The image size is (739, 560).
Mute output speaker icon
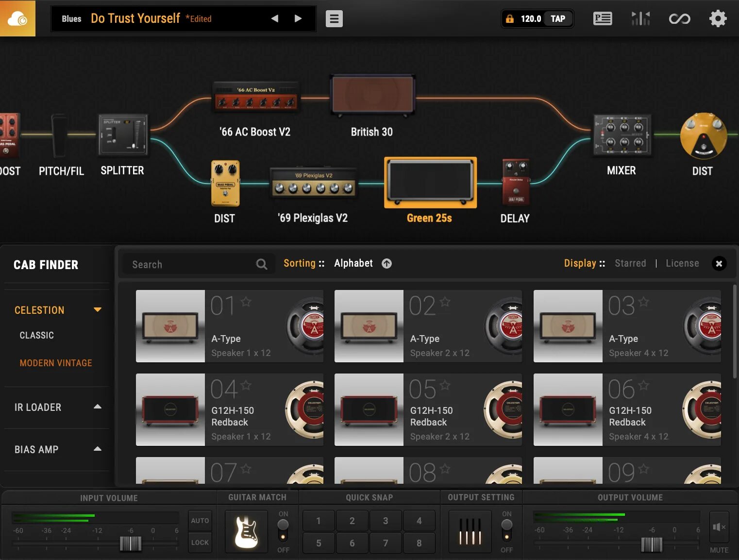pyautogui.click(x=719, y=527)
